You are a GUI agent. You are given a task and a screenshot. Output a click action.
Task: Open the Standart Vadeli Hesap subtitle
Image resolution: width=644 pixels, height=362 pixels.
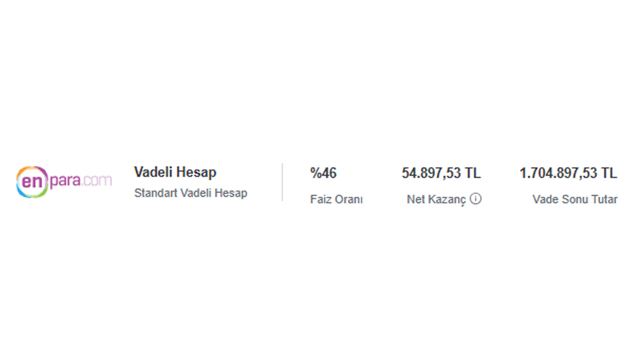[x=191, y=193]
